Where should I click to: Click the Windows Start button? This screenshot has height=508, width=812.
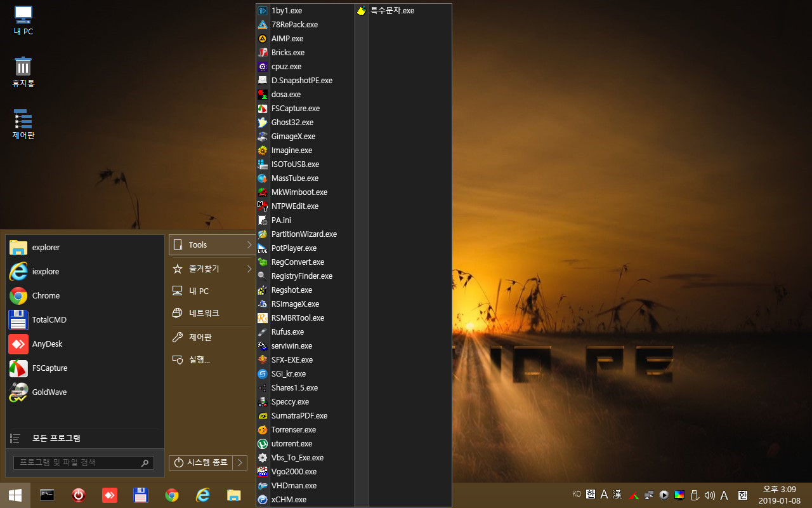click(15, 495)
